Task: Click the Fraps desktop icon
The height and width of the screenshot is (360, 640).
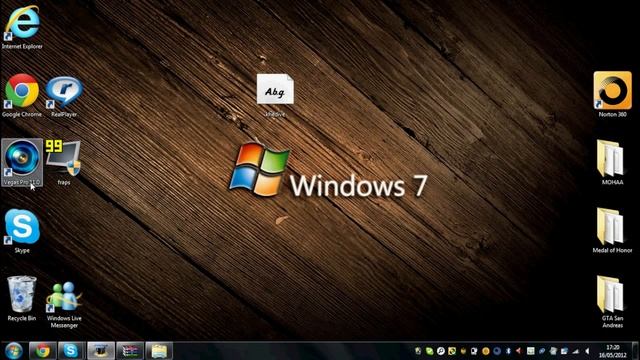Action: (x=63, y=162)
